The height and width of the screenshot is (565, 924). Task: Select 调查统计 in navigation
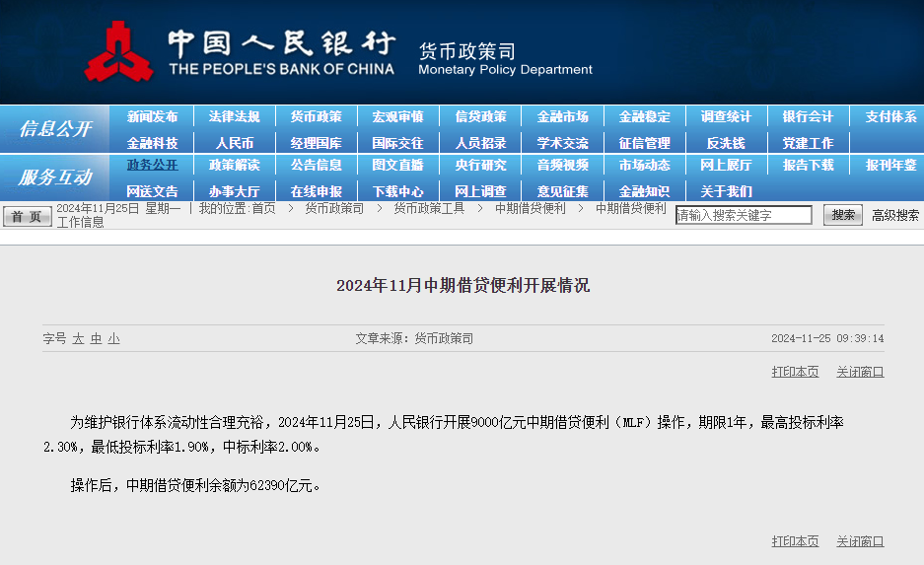[x=726, y=116]
